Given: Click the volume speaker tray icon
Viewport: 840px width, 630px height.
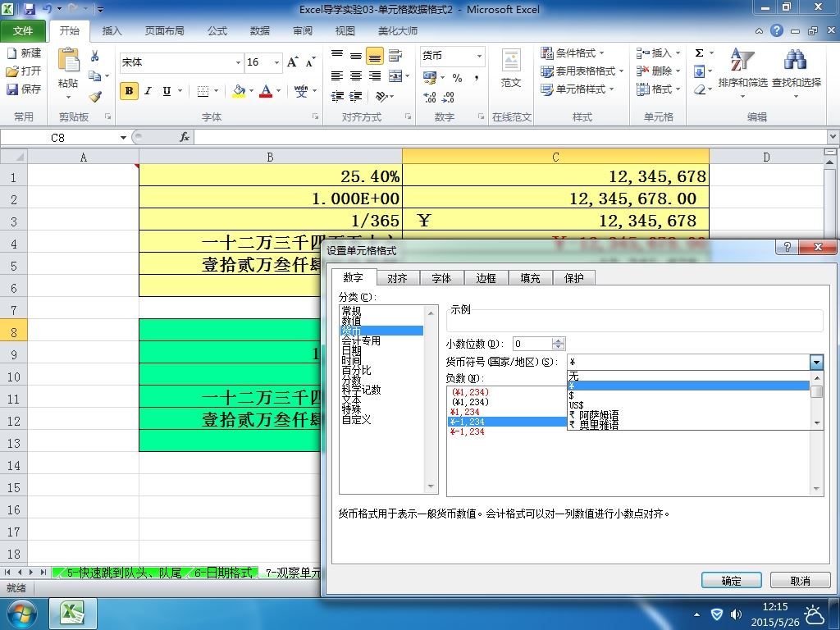Looking at the screenshot, I should [736, 614].
